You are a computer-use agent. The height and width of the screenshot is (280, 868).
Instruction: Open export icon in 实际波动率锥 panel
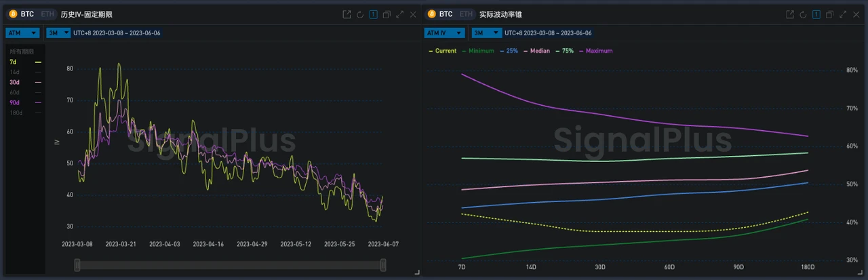(790, 14)
